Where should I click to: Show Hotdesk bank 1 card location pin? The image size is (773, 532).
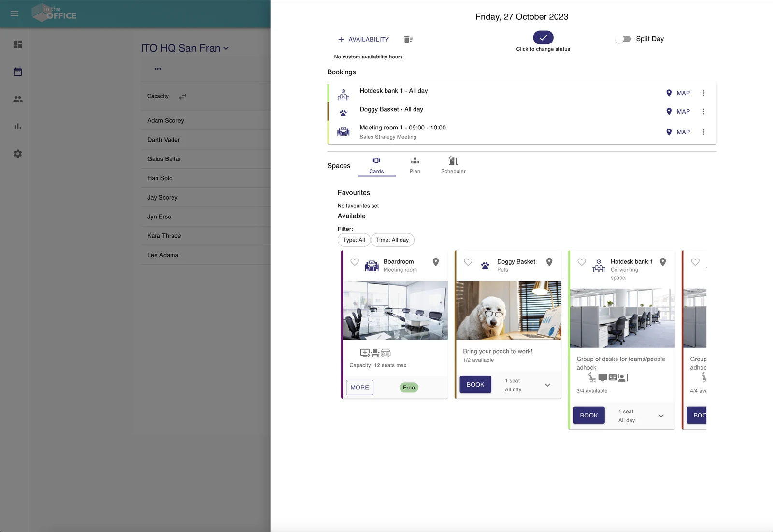tap(663, 262)
